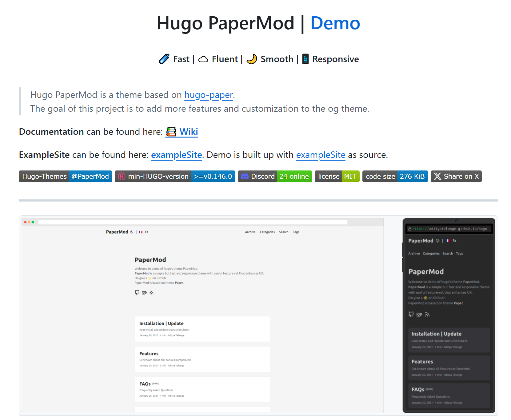The width and height of the screenshot is (511, 420).
Task: Click the desktop preview address bar
Action: tap(193, 222)
